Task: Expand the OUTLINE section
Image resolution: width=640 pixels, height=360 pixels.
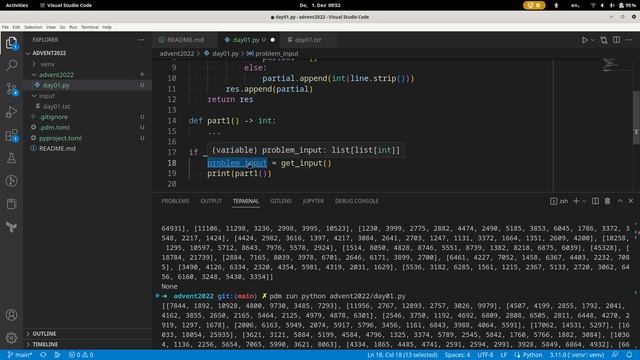Action: tap(87, 333)
